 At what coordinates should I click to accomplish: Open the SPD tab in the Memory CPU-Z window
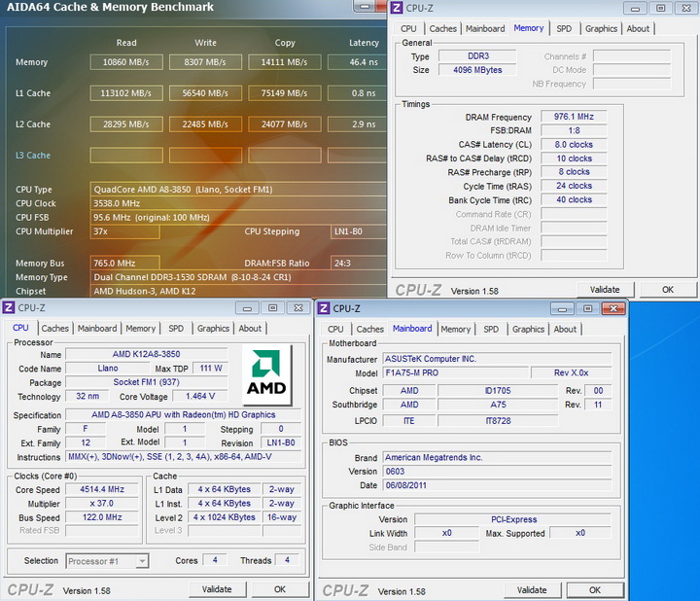click(x=563, y=28)
